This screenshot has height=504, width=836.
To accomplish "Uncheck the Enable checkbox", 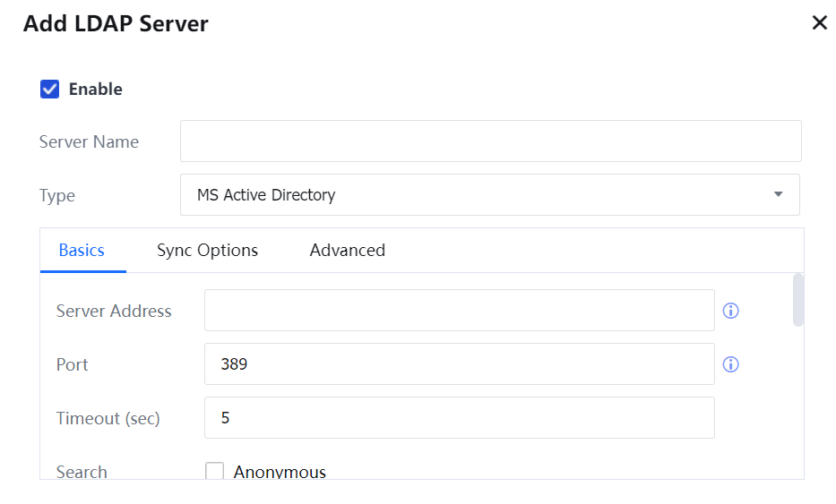I will click(50, 89).
